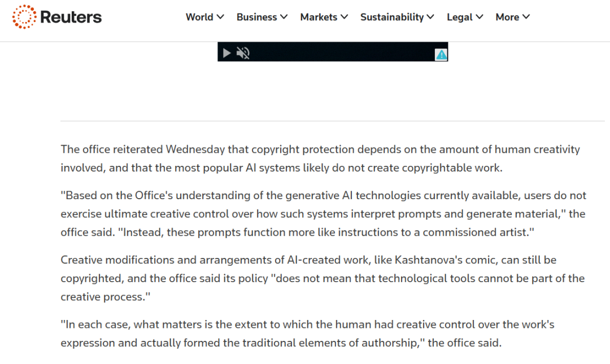
Task: Go to the Markets navigation label
Action: click(x=319, y=17)
